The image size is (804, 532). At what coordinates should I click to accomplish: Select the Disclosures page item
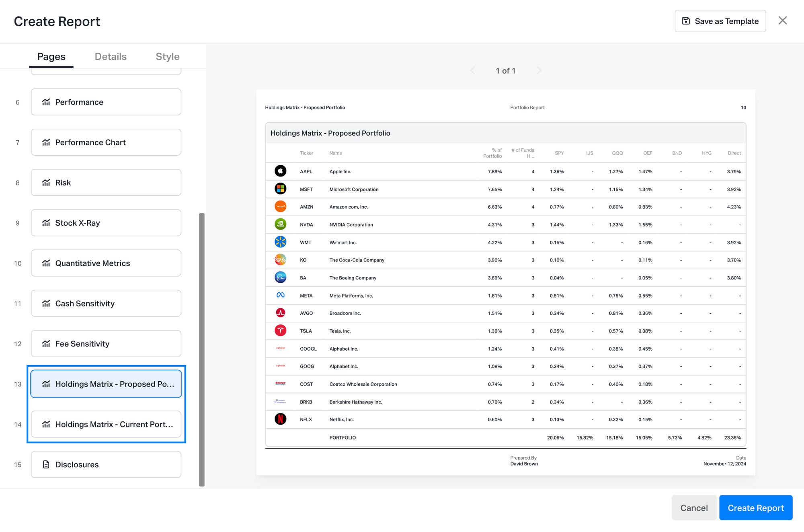[106, 464]
